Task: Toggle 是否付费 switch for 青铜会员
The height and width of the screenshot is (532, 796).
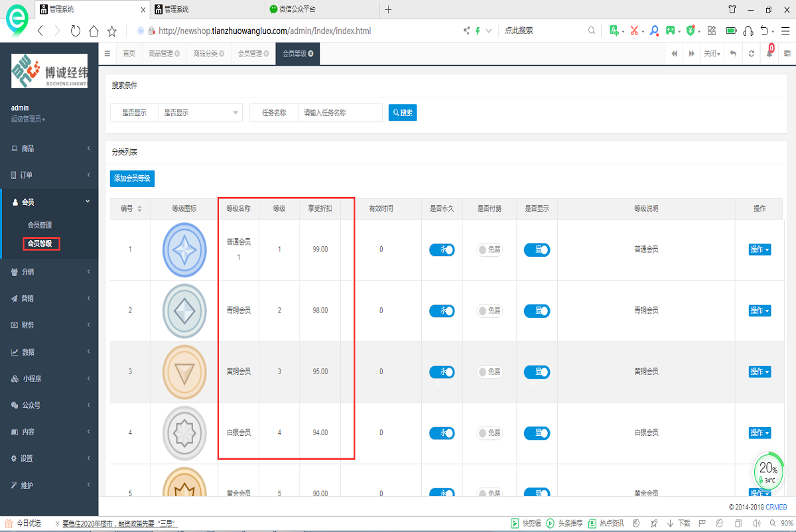Action: coord(490,310)
